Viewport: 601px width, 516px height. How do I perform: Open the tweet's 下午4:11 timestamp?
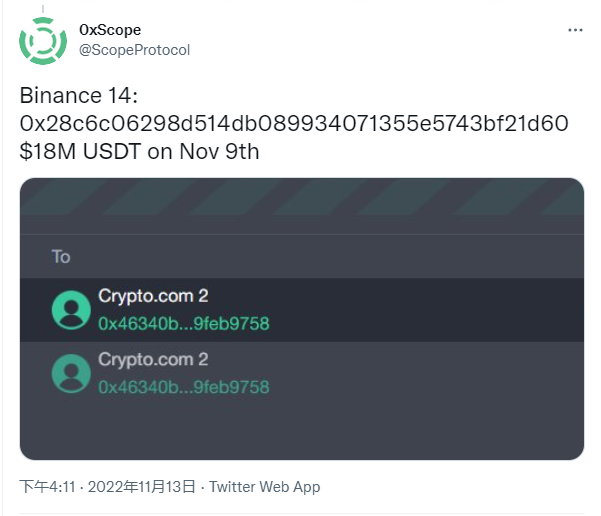pos(45,487)
